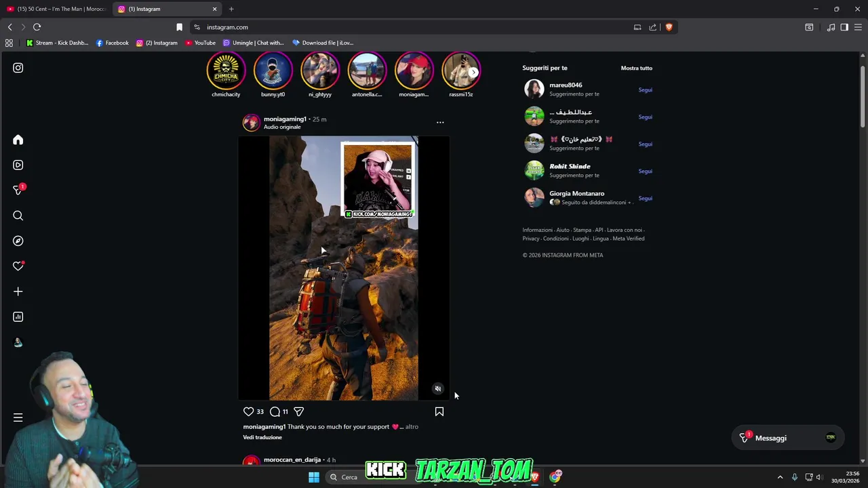Open Instagram search from sidebar
Image resolution: width=868 pixels, height=488 pixels.
coord(18,216)
